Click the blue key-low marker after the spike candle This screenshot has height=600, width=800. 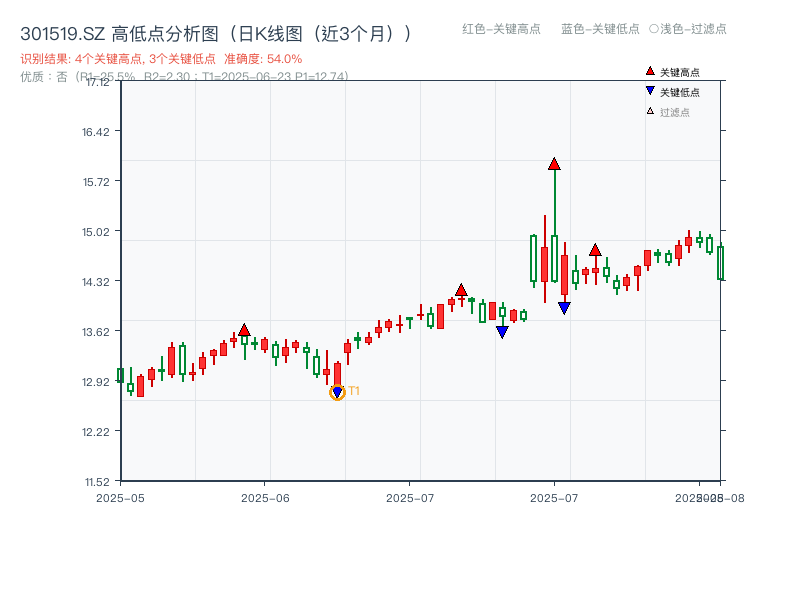coord(563,306)
